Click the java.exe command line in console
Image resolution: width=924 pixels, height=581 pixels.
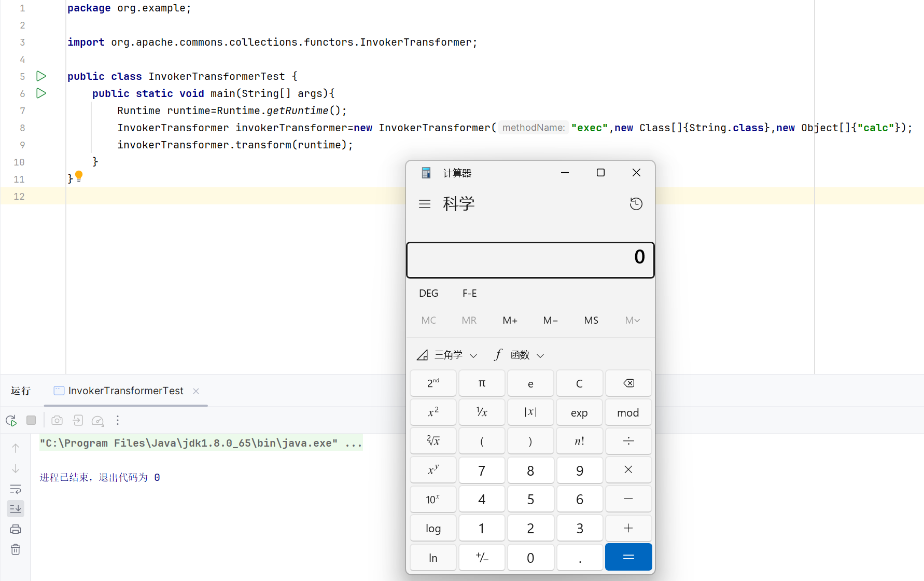[x=201, y=443]
